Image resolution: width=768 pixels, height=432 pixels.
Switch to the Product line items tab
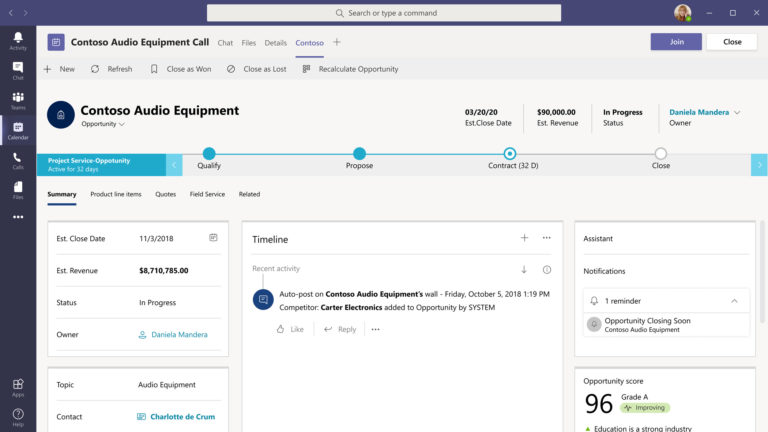116,194
